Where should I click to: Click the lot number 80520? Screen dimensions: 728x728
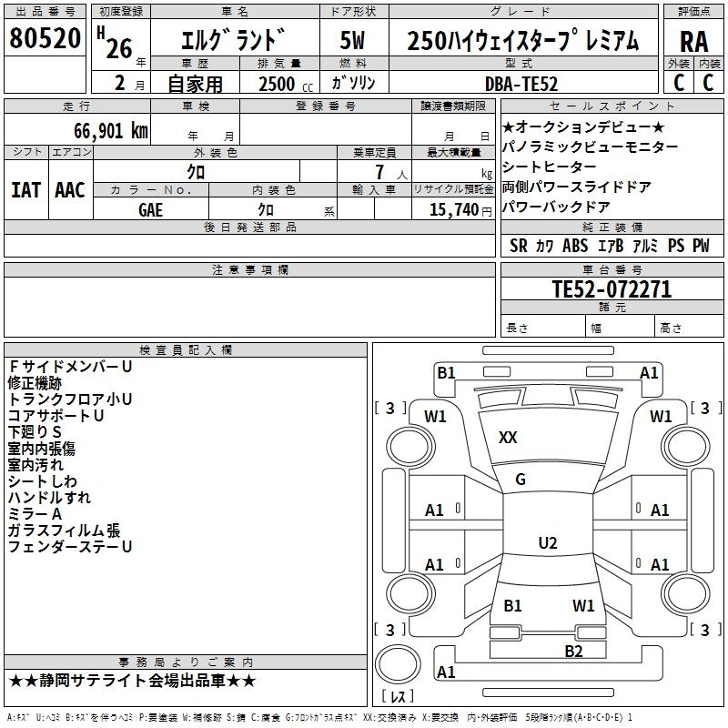pyautogui.click(x=45, y=39)
